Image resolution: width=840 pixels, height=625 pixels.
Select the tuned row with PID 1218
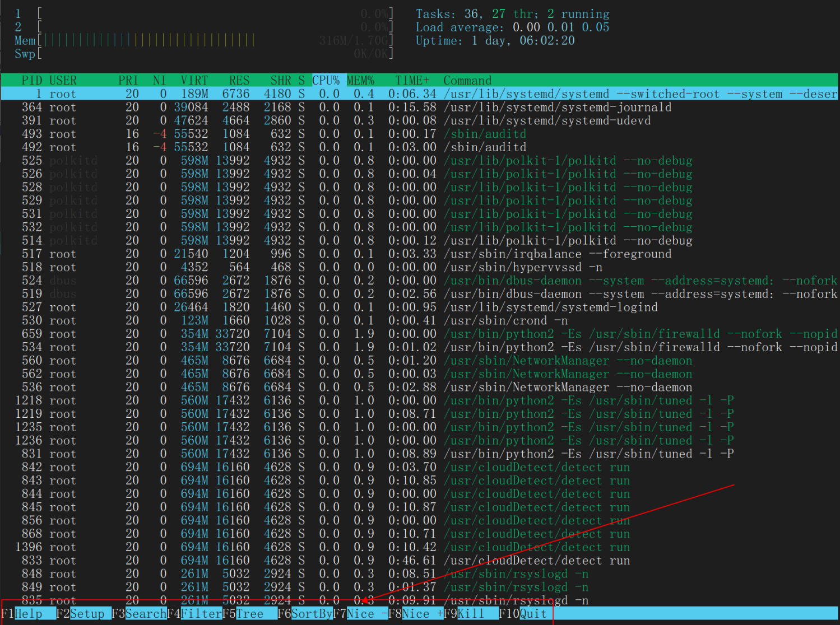click(x=420, y=400)
